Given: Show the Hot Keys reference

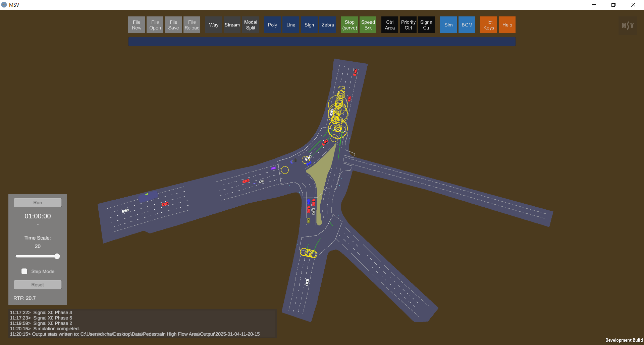Looking at the screenshot, I should [489, 25].
